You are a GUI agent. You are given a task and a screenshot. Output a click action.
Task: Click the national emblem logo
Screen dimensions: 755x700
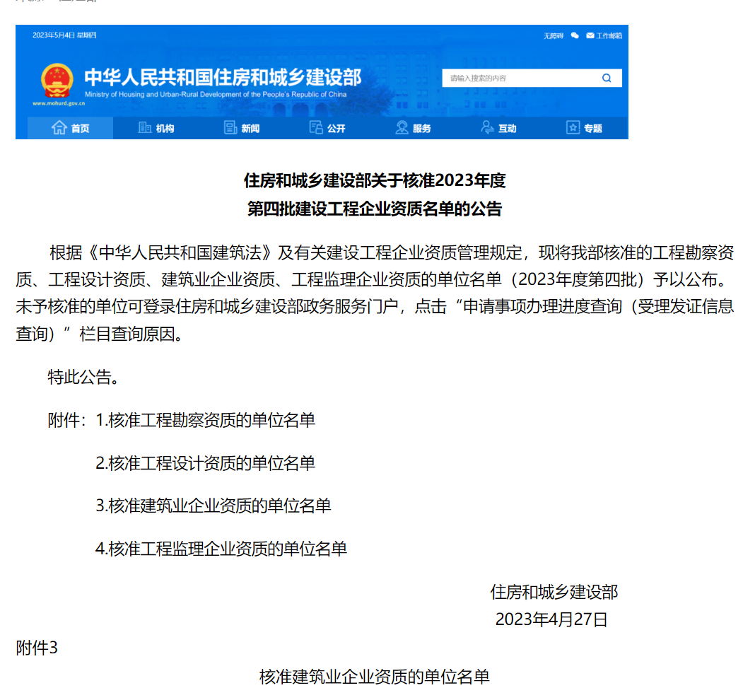coord(57,79)
